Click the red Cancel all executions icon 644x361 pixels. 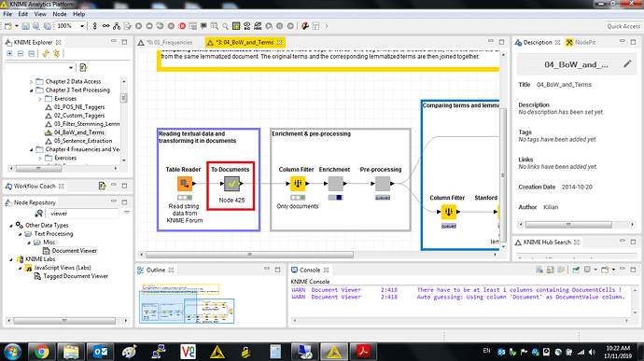point(182,26)
